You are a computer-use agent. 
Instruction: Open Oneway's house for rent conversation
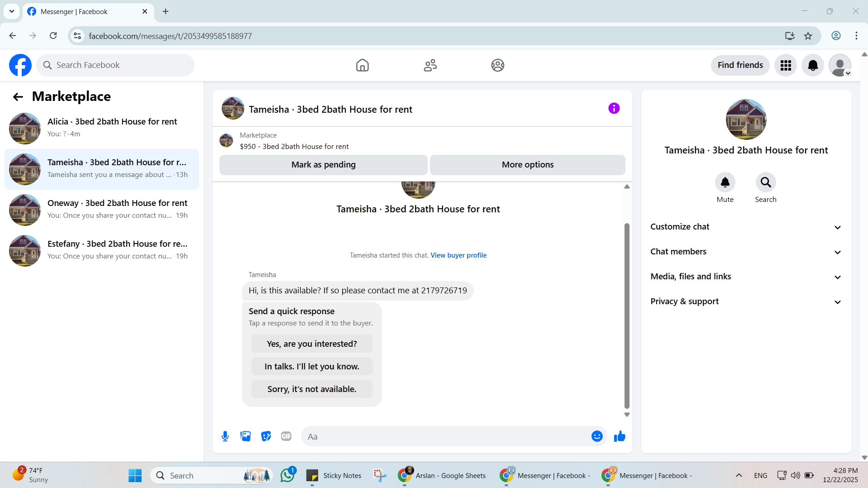pos(102,210)
